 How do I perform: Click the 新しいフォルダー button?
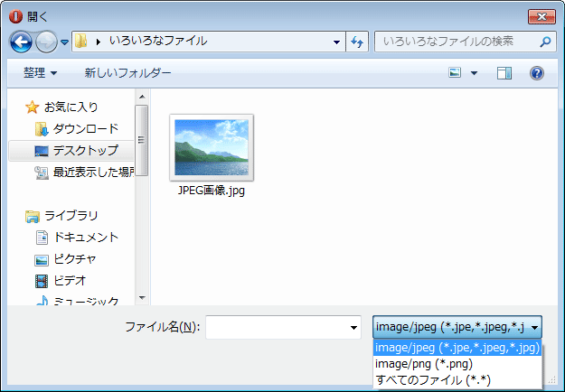click(127, 73)
